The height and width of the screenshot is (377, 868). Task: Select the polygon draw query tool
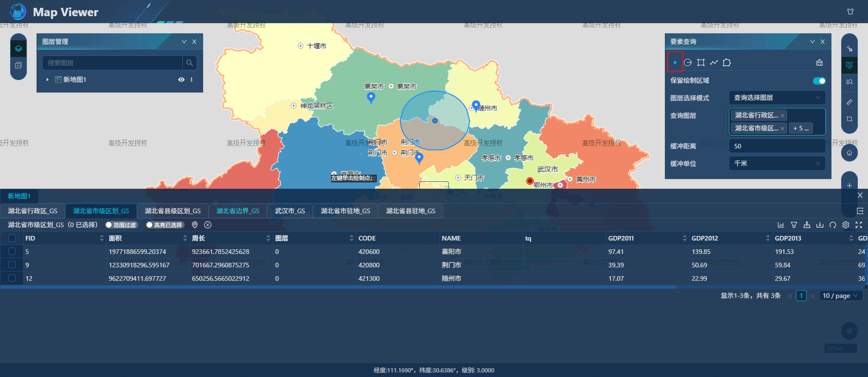727,62
